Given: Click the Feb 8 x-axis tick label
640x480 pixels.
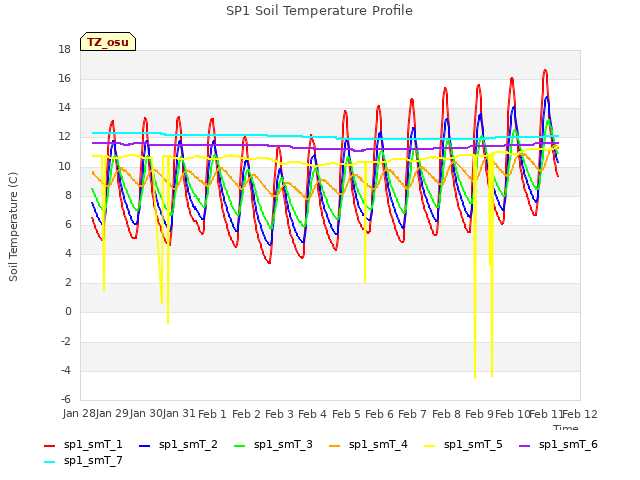Looking at the screenshot, I should pyautogui.click(x=446, y=414).
